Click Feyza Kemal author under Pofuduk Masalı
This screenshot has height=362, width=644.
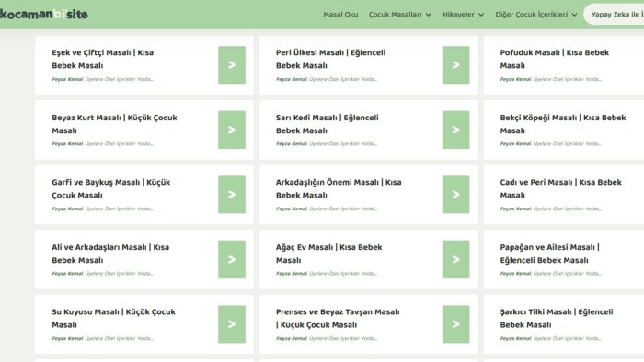515,79
